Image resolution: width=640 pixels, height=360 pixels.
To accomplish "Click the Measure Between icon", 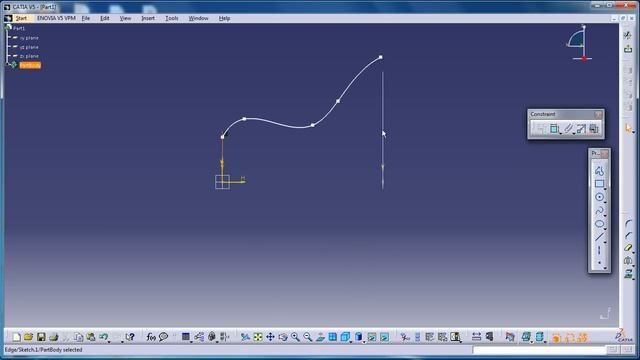I will click(476, 337).
